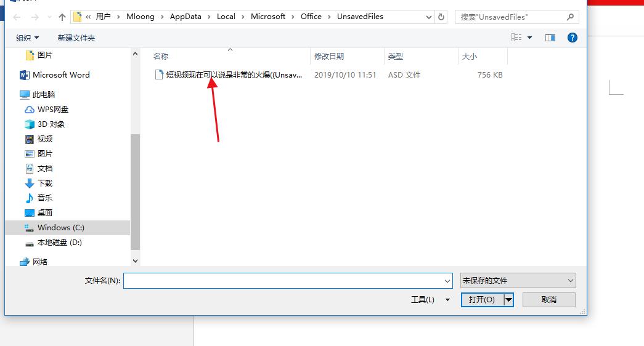Viewport: 644px width, 346px height.
Task: Click the Microsoft Word icon in sidebar
Action: (x=24, y=75)
